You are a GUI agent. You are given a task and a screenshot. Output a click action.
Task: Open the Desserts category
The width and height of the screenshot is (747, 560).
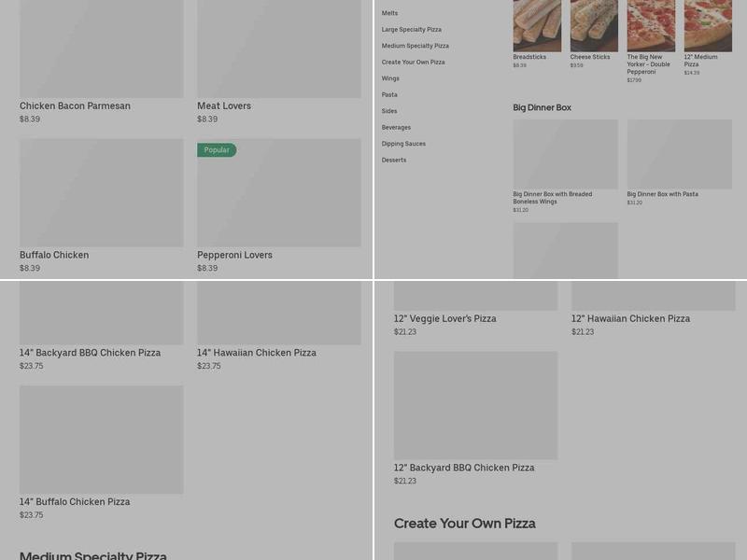click(x=394, y=160)
